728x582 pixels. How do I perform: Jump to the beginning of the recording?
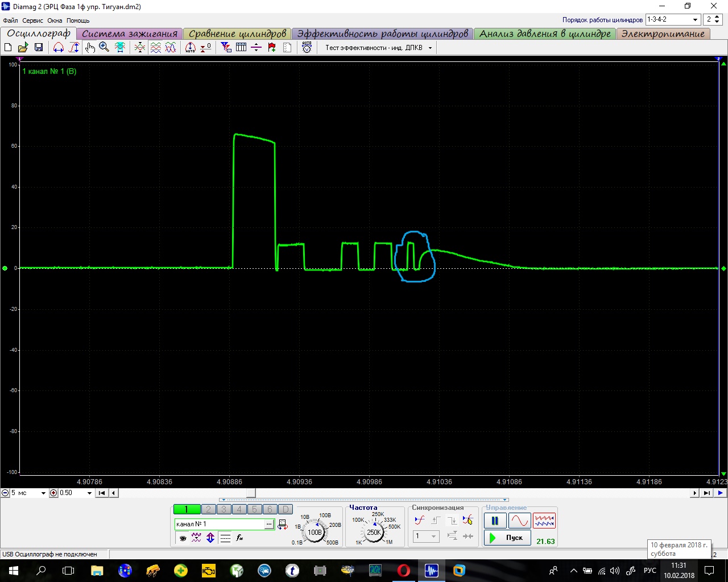pos(102,493)
